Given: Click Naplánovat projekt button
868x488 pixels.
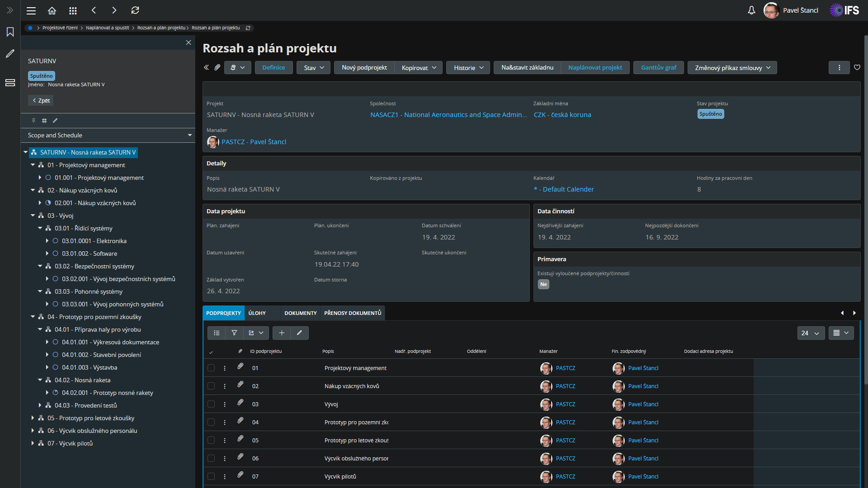Looking at the screenshot, I should click(x=595, y=68).
